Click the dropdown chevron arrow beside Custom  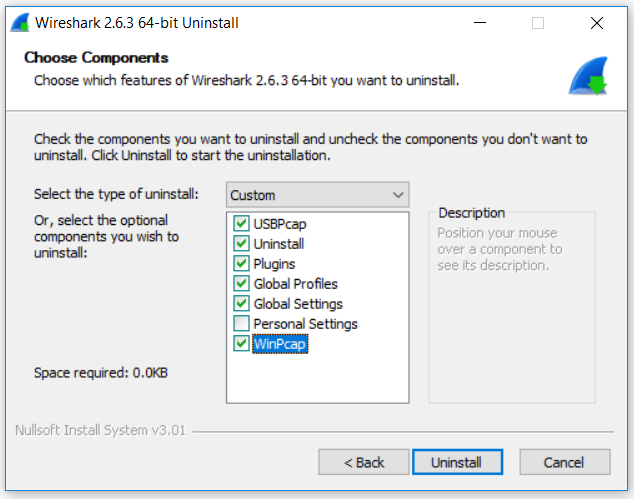click(x=398, y=195)
